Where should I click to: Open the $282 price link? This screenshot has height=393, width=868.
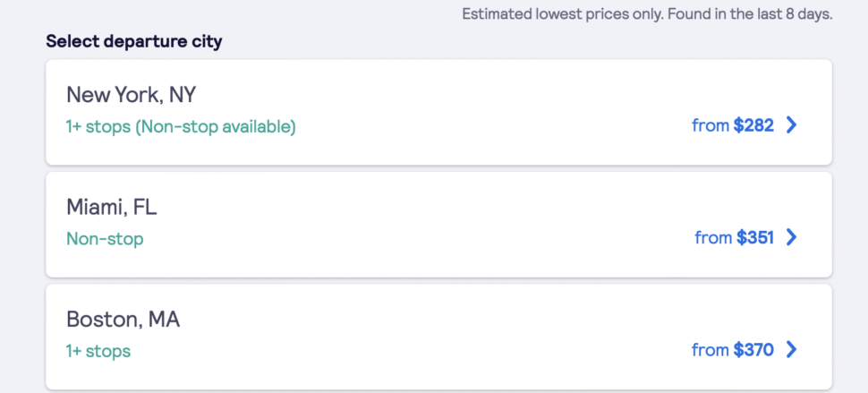tap(753, 125)
